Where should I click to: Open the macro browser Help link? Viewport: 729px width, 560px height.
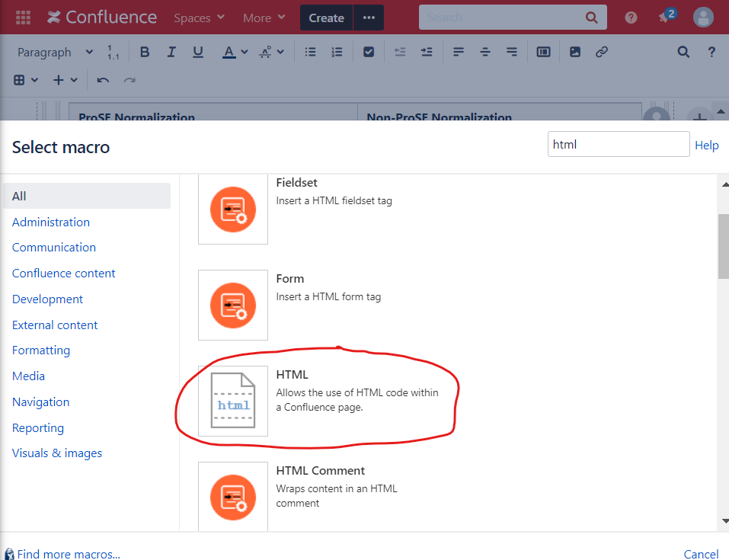(x=706, y=145)
